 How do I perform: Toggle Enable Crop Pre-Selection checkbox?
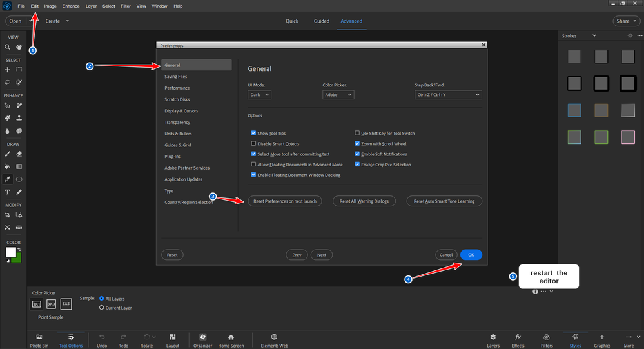pos(357,164)
